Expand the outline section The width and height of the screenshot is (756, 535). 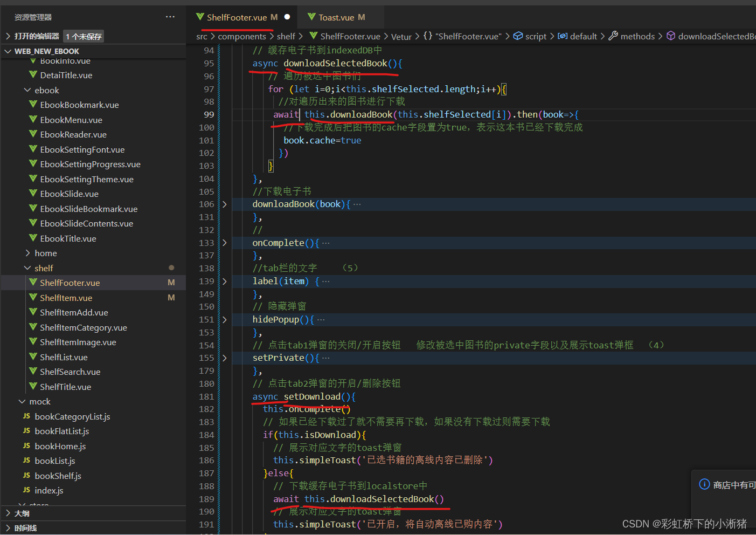point(8,513)
